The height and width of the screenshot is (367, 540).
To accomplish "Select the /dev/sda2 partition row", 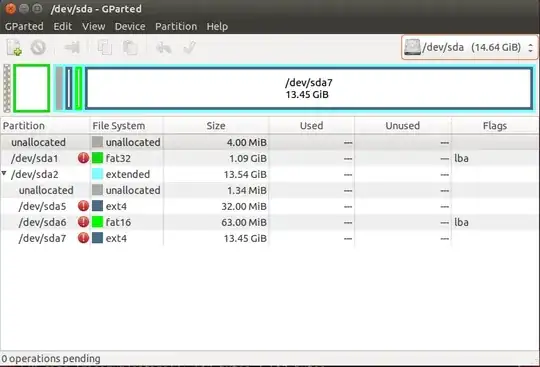I will 270,174.
